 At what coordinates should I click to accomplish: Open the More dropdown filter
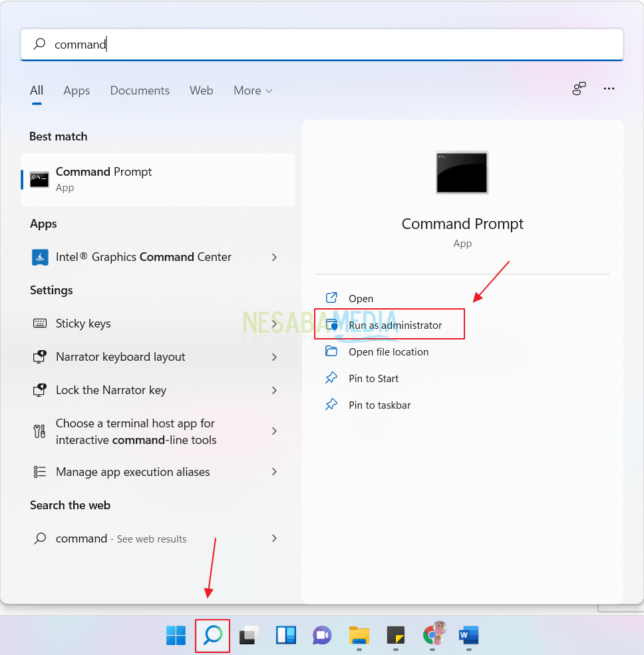click(253, 91)
